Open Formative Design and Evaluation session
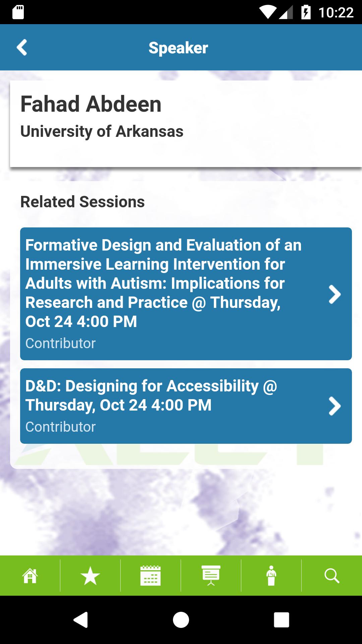Image resolution: width=362 pixels, height=644 pixels. click(163, 283)
